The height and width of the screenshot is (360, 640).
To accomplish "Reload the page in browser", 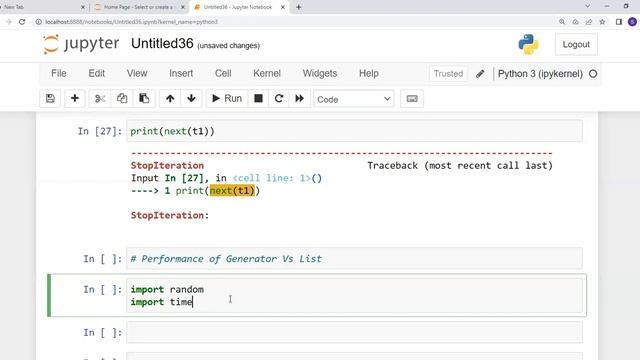I will [x=22, y=22].
